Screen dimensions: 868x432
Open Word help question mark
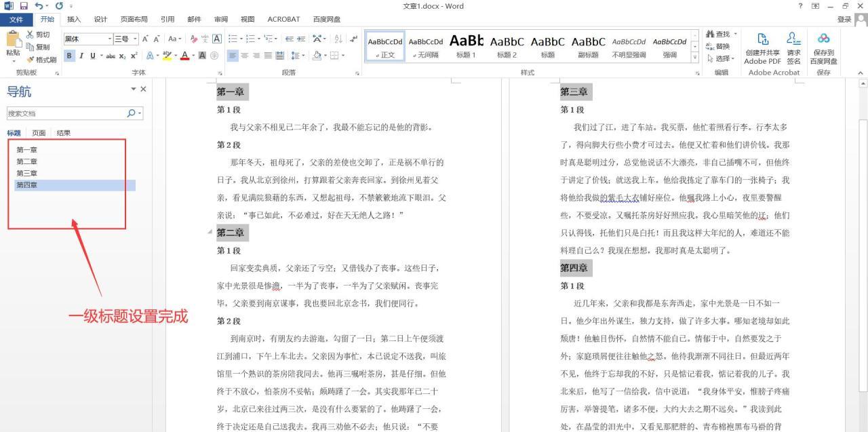pos(800,6)
